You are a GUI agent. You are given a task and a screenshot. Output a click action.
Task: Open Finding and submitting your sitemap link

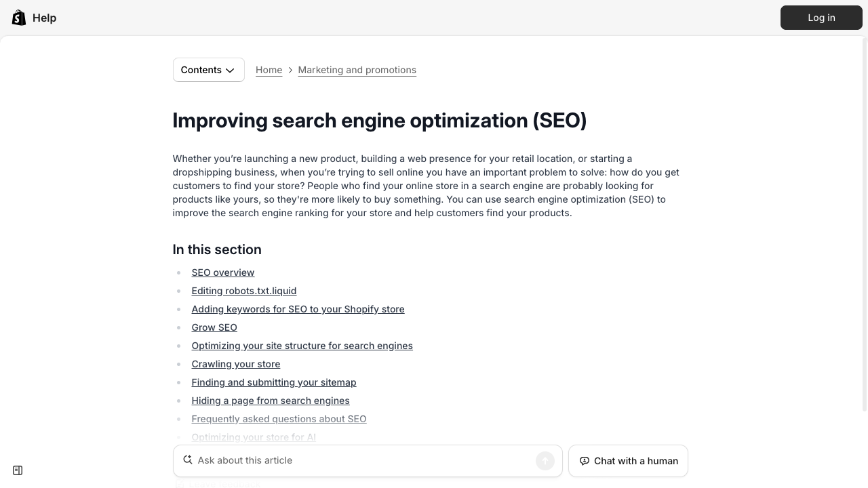click(x=274, y=382)
